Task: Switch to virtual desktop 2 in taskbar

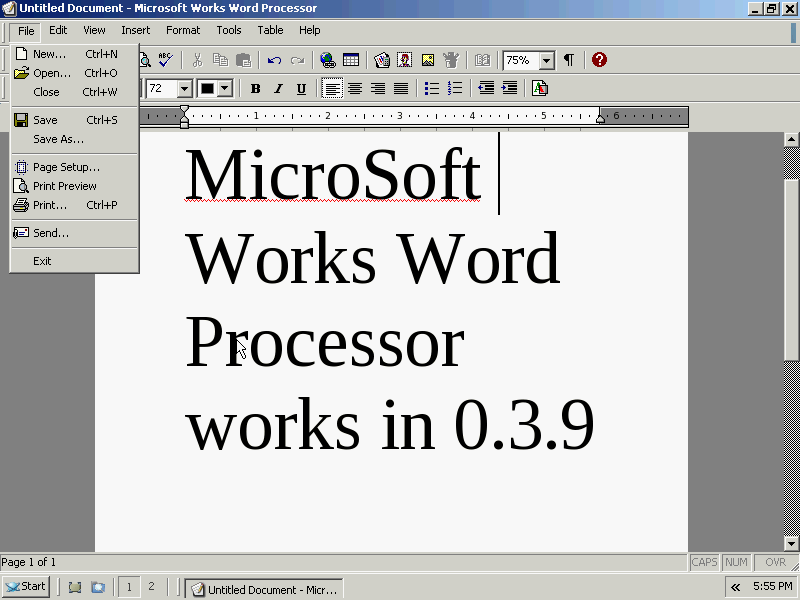Action: (x=151, y=587)
